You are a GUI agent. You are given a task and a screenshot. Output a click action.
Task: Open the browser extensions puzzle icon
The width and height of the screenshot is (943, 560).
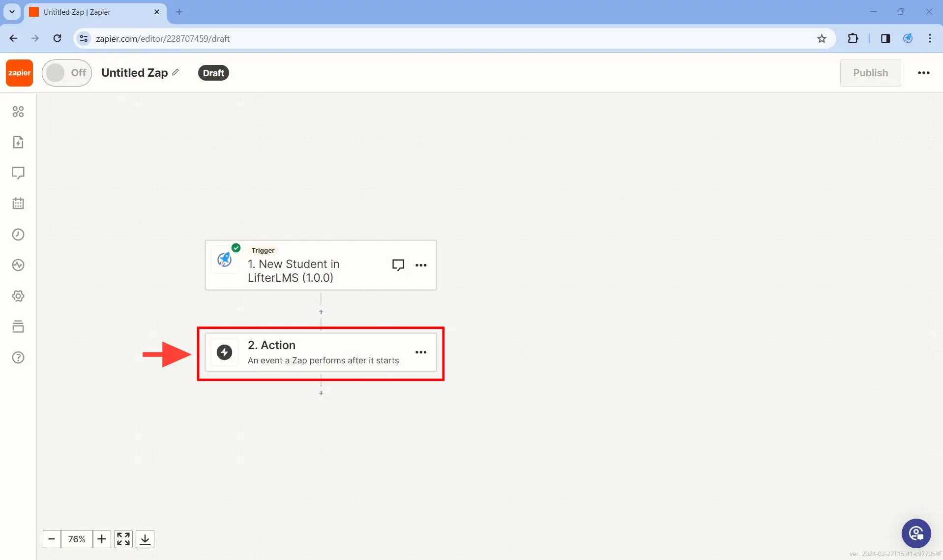click(x=853, y=38)
